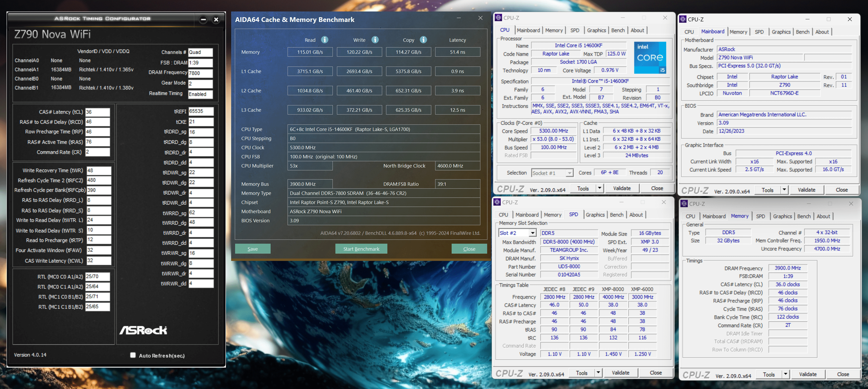
Task: Click the green Close button in AIDA64
Action: pos(469,249)
